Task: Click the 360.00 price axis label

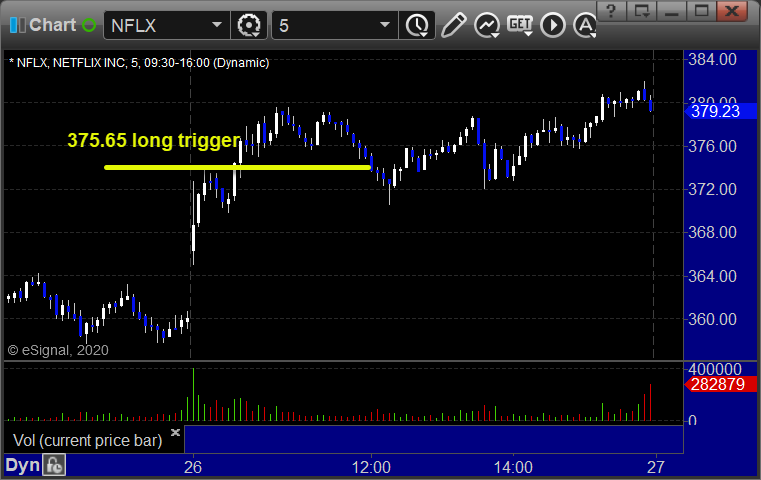Action: click(712, 319)
